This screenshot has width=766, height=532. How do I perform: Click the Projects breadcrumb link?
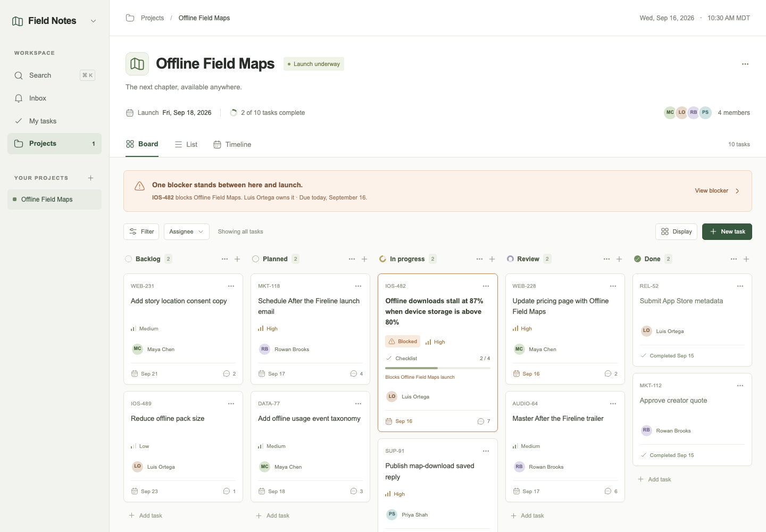(152, 18)
